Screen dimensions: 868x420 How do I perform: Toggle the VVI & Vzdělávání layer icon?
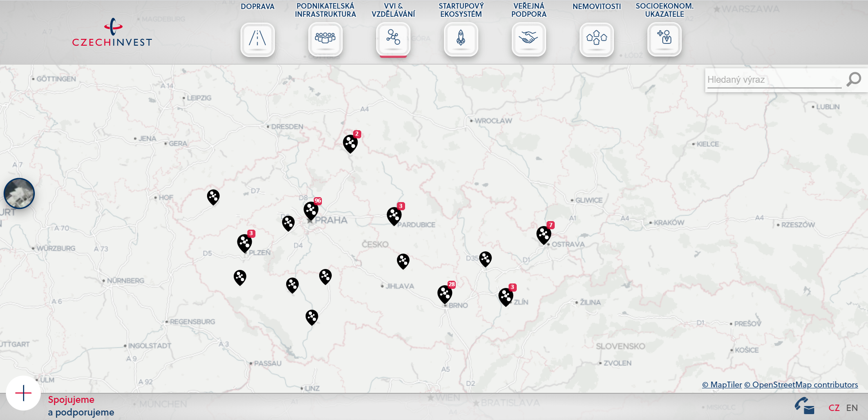(393, 39)
